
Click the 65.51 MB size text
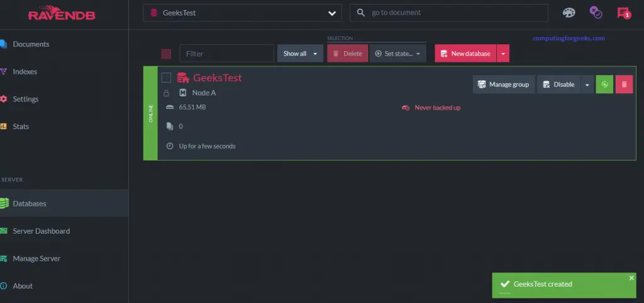pos(192,107)
